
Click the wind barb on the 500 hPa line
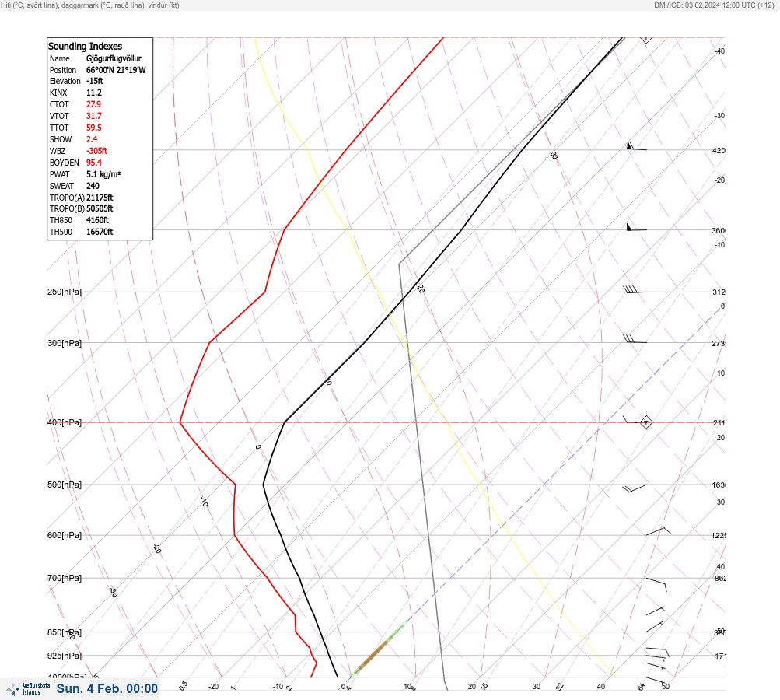click(x=635, y=488)
